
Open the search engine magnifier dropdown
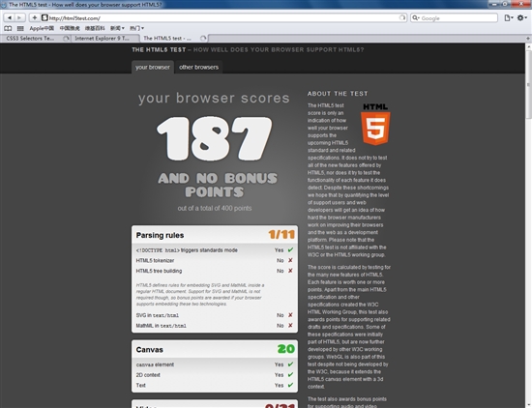tap(416, 17)
